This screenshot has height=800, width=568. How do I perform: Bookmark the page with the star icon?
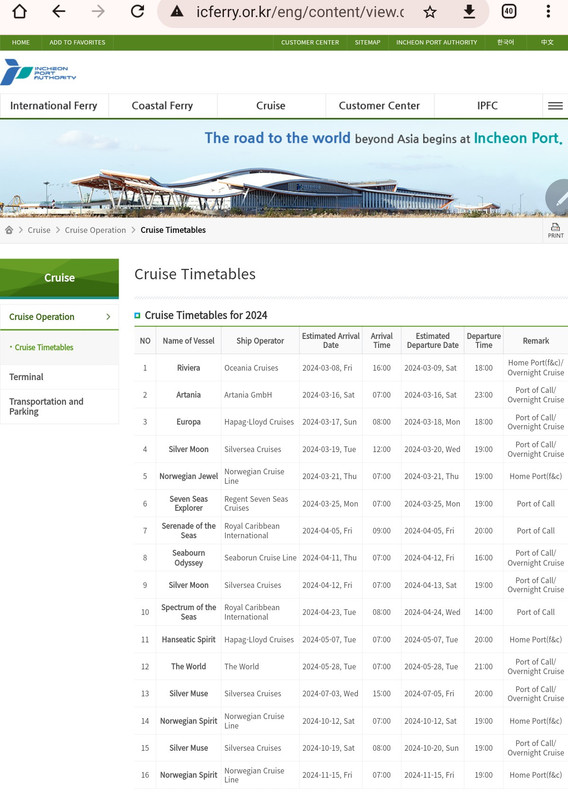tap(430, 12)
